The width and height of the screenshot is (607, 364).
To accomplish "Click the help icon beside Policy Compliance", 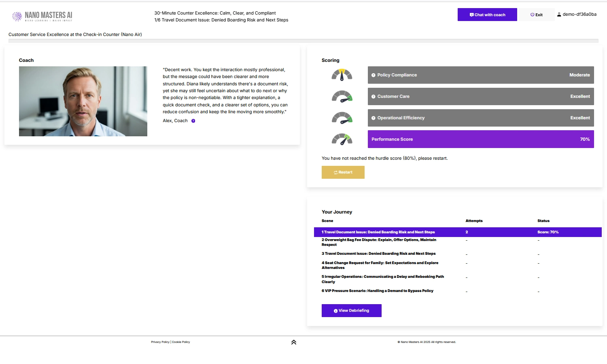I will [373, 75].
